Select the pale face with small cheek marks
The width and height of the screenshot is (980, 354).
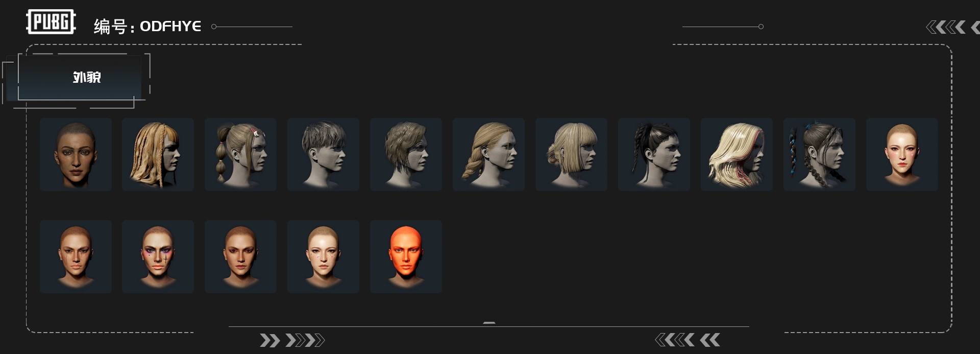point(323,256)
